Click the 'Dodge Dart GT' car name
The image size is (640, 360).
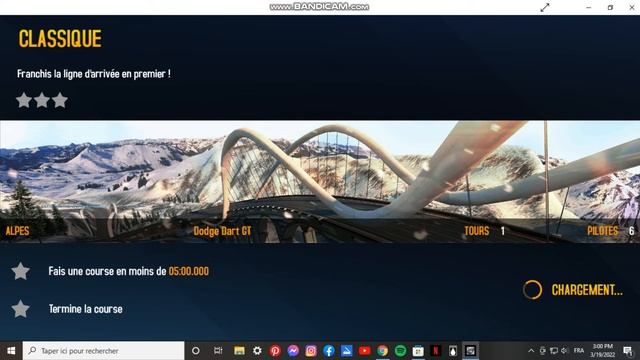222,231
